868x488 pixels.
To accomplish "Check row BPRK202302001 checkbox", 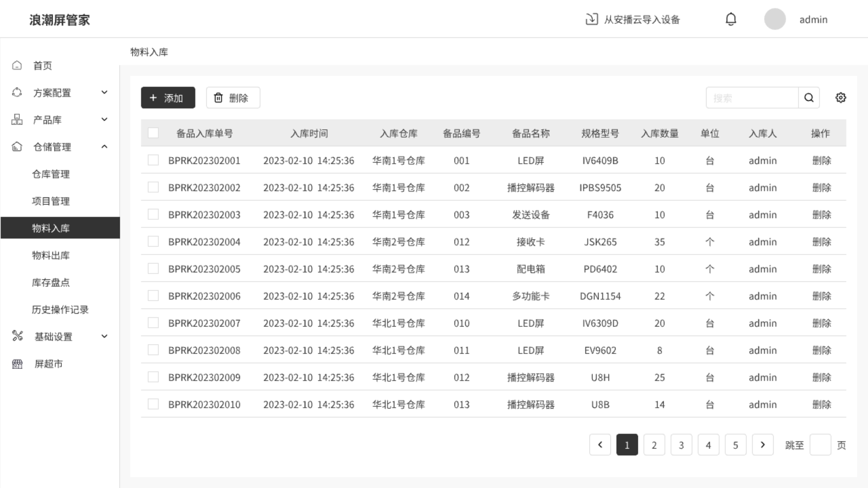I will coord(153,160).
